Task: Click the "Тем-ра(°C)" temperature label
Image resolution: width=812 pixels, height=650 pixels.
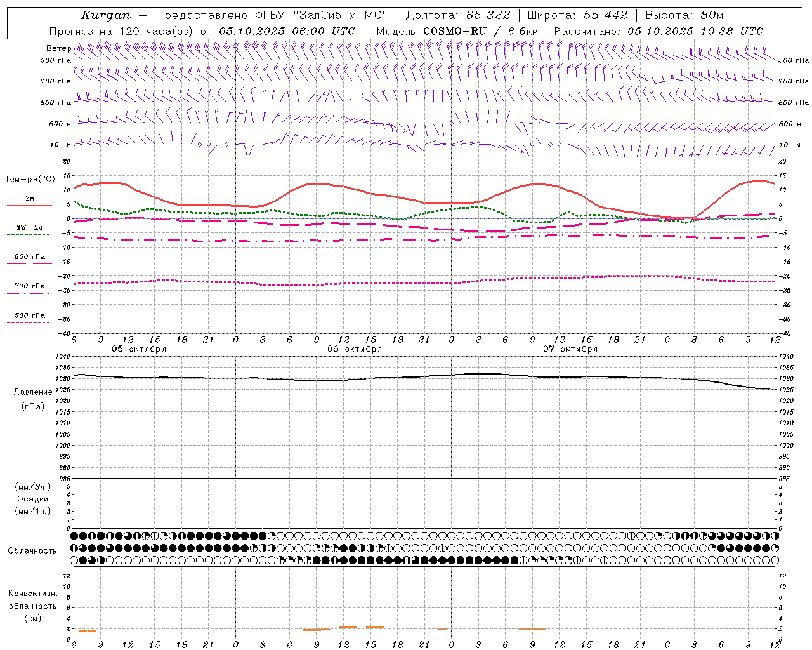Action: (x=30, y=180)
